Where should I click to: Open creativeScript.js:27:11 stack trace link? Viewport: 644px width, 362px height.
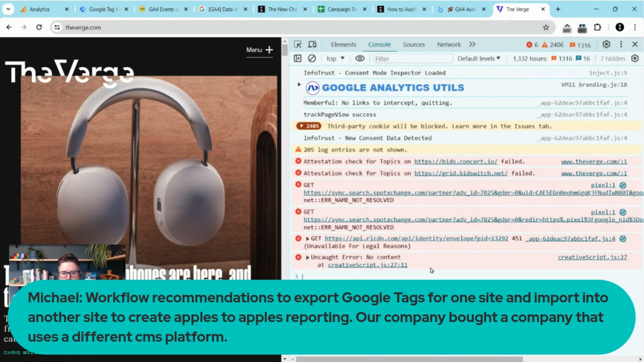click(367, 265)
